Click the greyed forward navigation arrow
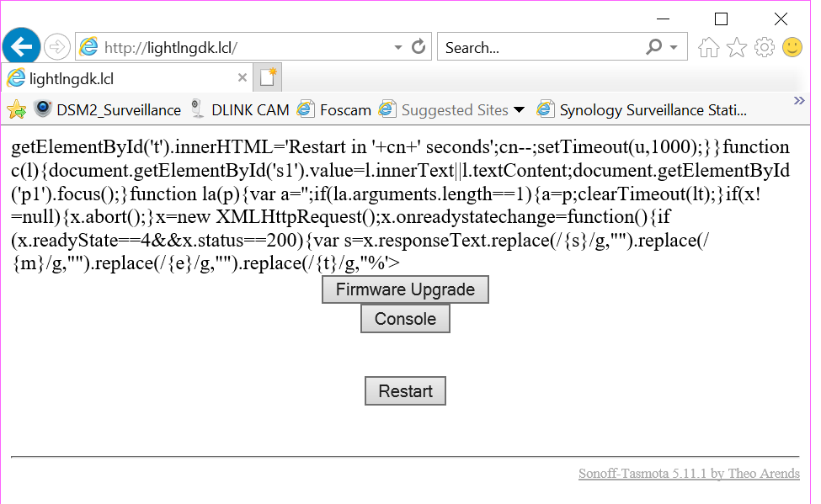This screenshot has width=821, height=504. (x=56, y=47)
